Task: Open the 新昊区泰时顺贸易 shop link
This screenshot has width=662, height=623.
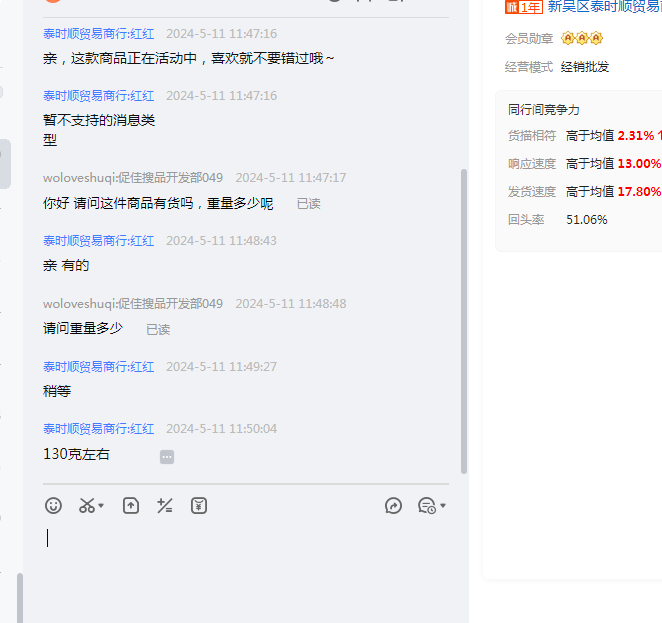Action: tap(604, 8)
